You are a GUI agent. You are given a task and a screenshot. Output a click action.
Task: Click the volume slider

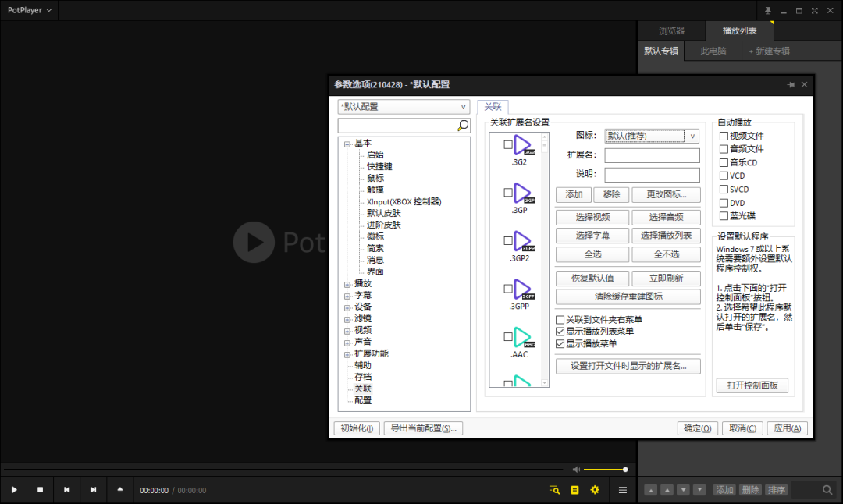[605, 470]
